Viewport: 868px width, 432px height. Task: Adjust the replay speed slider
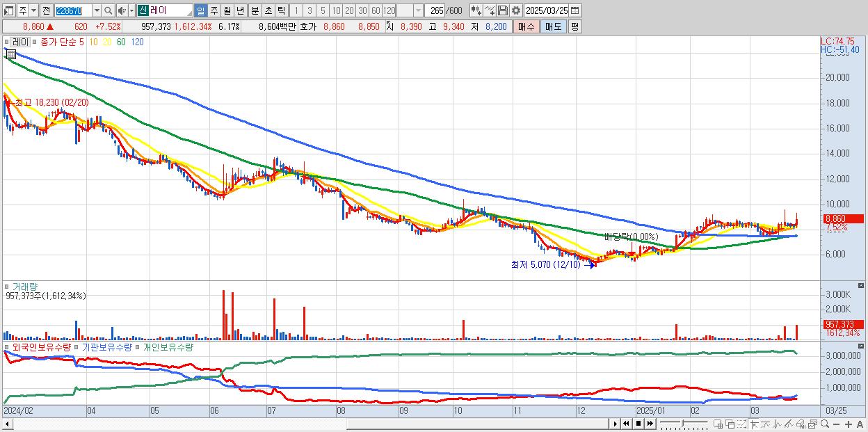point(682,424)
